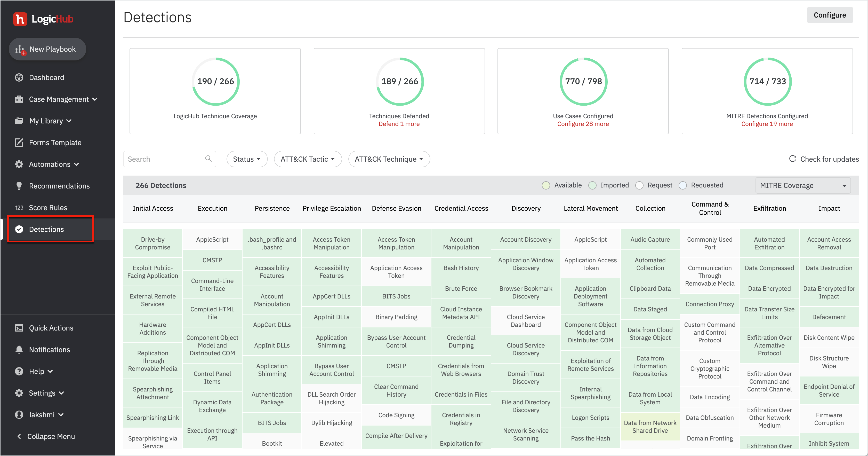Expand the Case Management submenu chevron
Viewport: 868px width, 456px height.
(95, 99)
